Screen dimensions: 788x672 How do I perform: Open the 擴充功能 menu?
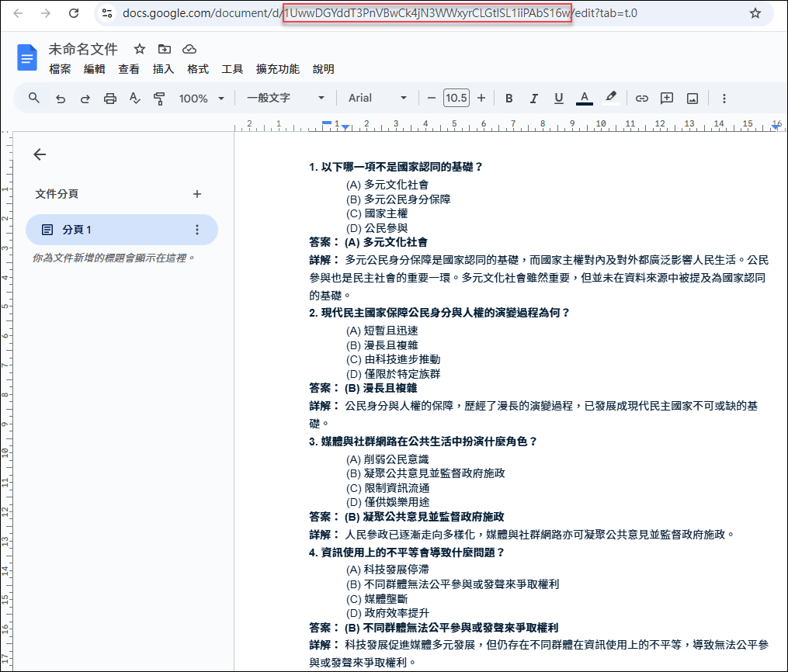(x=277, y=69)
